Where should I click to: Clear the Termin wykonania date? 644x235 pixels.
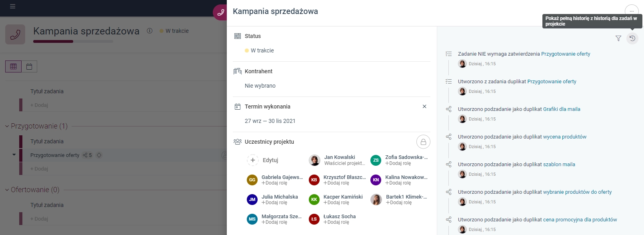click(x=424, y=106)
